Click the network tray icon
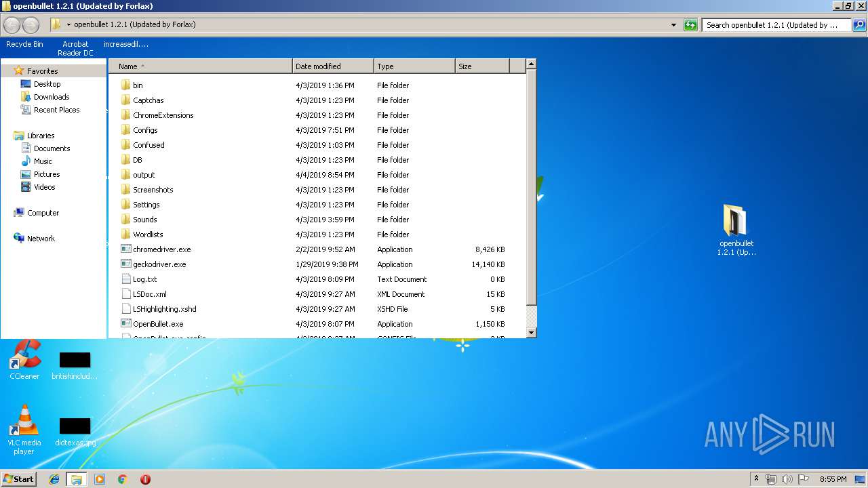 (771, 479)
